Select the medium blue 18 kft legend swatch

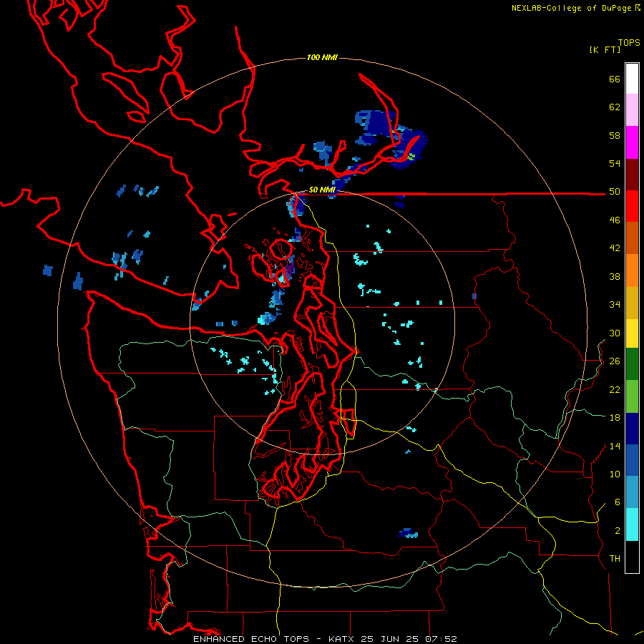[632, 460]
